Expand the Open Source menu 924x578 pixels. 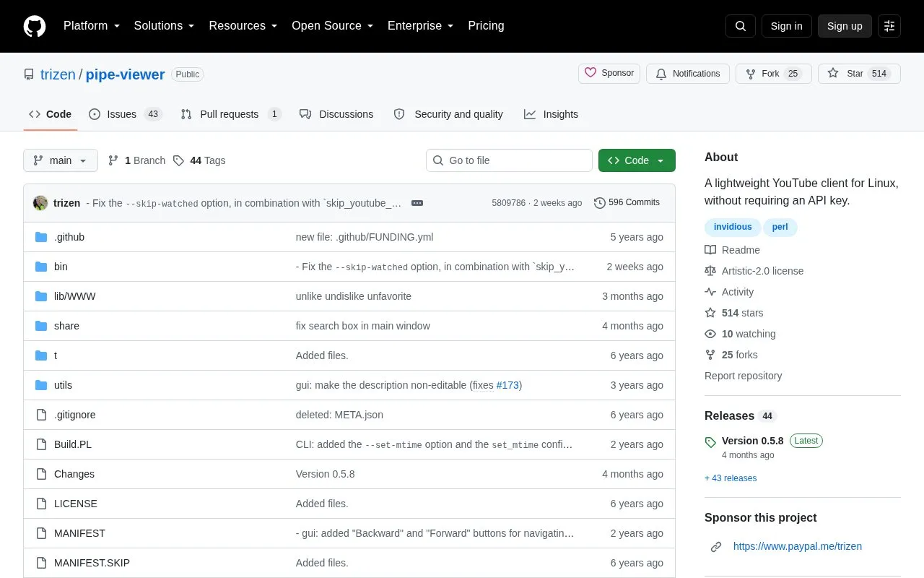point(333,26)
